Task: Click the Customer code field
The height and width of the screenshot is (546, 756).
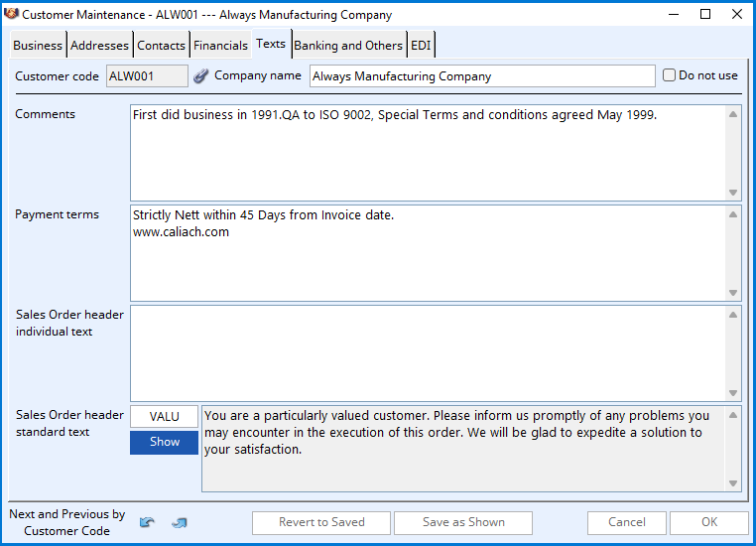Action: tap(147, 76)
